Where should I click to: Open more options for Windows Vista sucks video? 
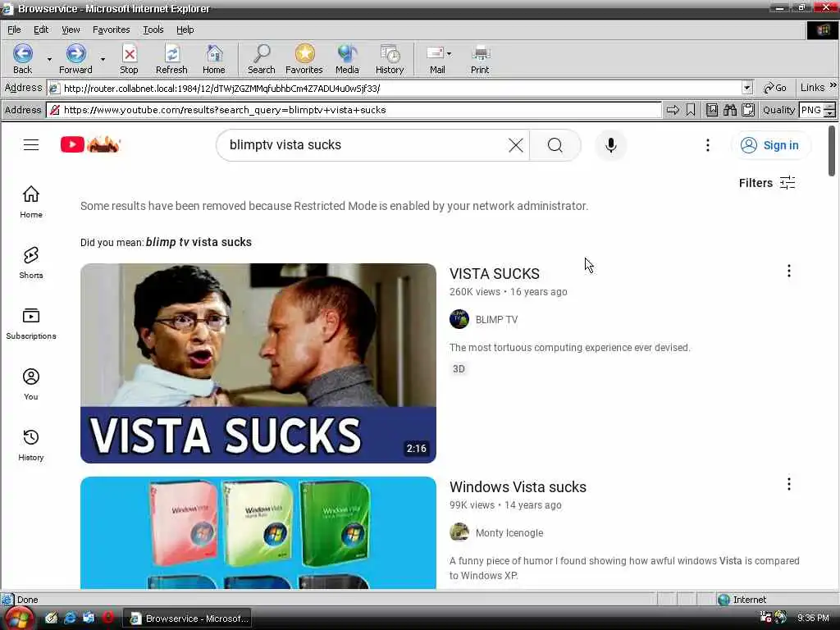[788, 484]
